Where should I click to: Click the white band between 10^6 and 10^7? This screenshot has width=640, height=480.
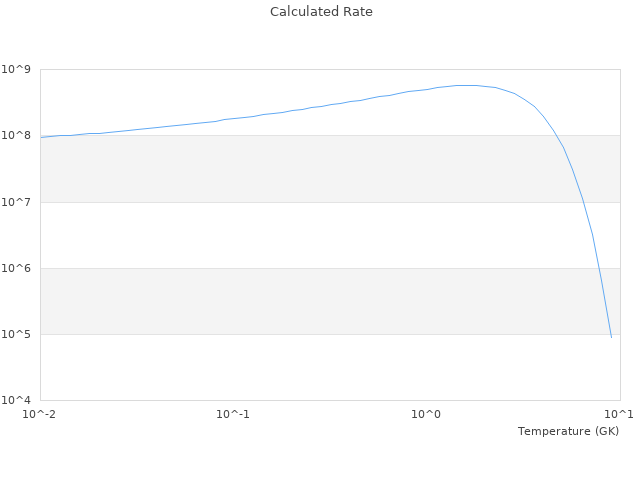pos(300,235)
